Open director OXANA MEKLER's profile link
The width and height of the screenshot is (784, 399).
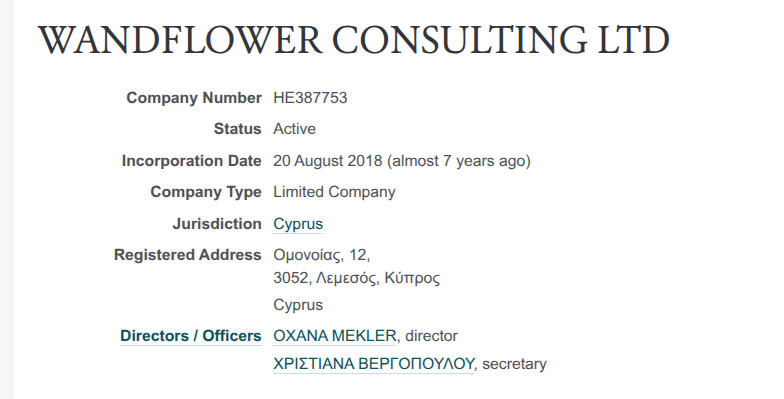tap(335, 336)
